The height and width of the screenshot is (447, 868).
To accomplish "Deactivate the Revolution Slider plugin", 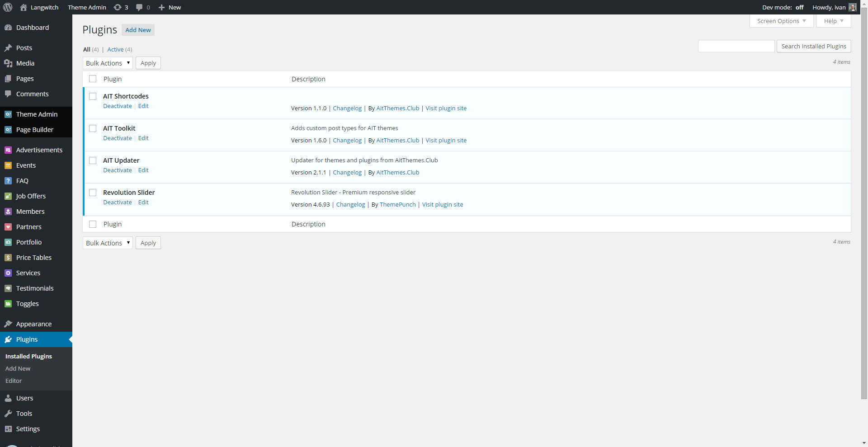I will [118, 202].
